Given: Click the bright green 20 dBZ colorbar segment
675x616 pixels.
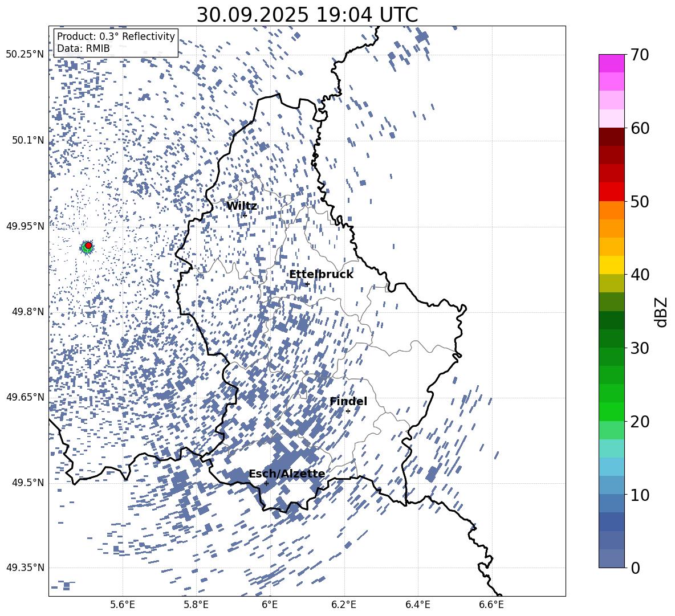Looking at the screenshot, I should point(611,412).
